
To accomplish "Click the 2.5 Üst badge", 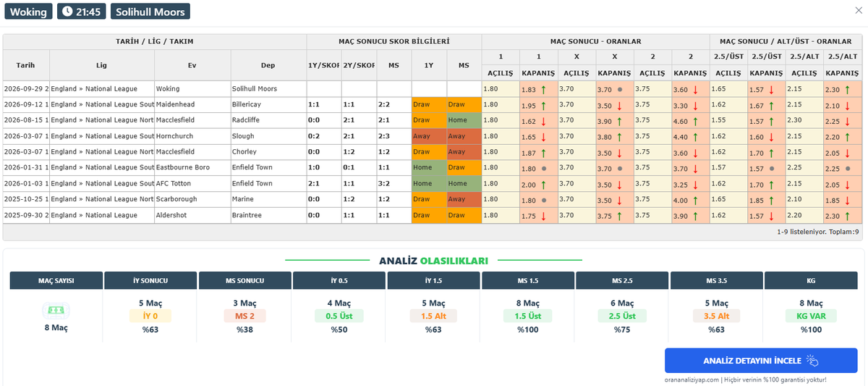I will pos(622,316).
